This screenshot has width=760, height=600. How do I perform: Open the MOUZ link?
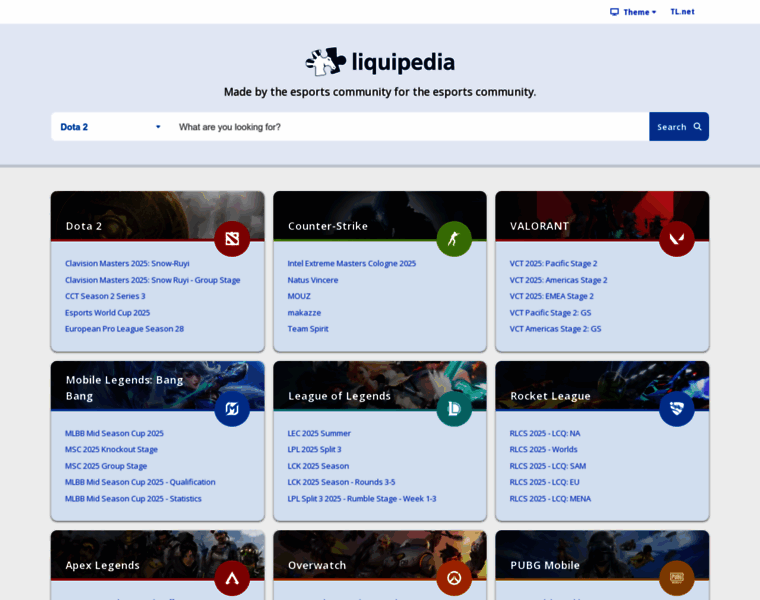[299, 296]
